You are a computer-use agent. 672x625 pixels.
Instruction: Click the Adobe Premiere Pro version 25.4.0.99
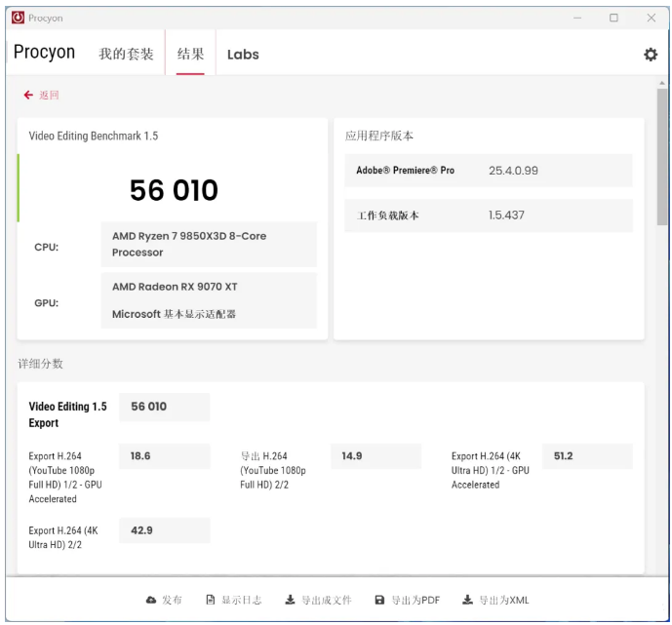513,171
